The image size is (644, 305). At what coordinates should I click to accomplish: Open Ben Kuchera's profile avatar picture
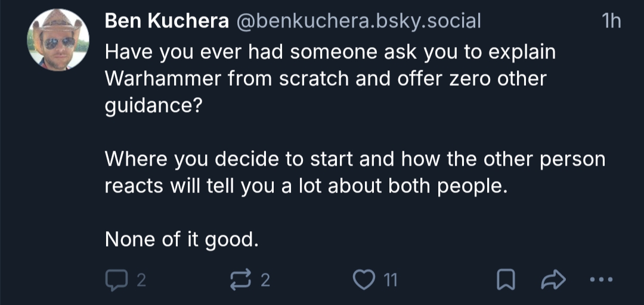pos(58,39)
